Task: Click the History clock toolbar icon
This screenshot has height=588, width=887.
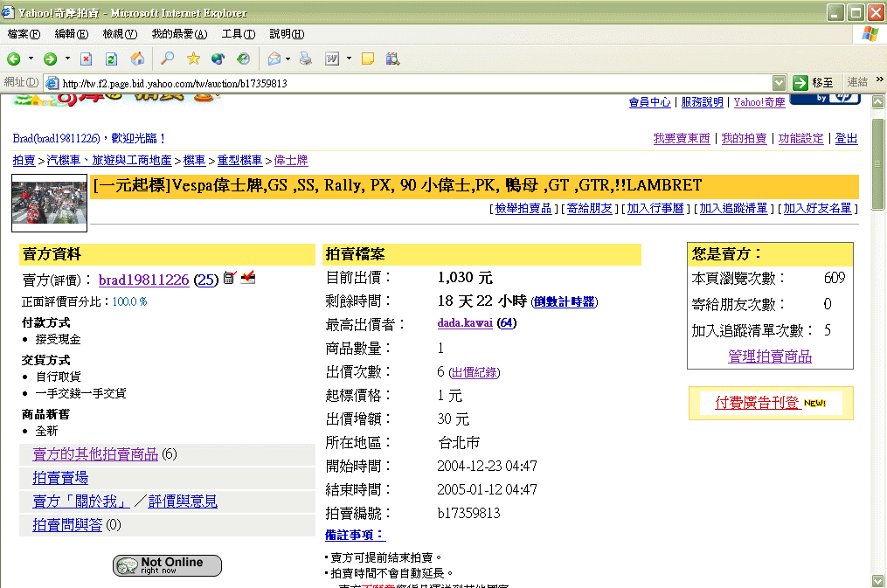Action: tap(243, 59)
